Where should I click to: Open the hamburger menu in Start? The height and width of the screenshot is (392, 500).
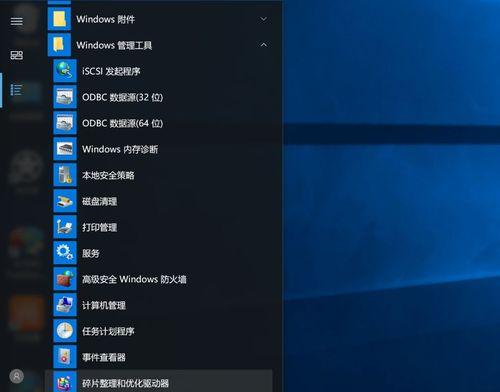tap(17, 21)
